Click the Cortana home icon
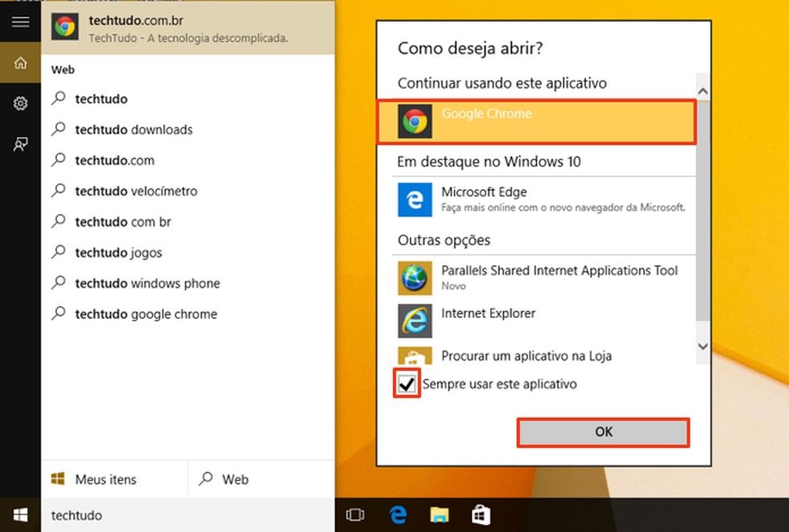Image resolution: width=789 pixels, height=532 pixels. (20, 63)
